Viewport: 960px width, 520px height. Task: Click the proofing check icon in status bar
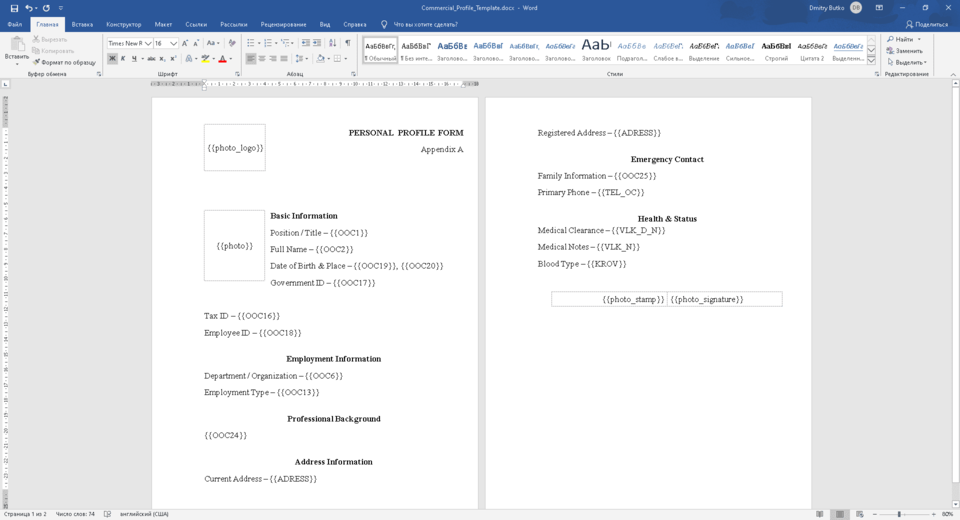pyautogui.click(x=107, y=514)
